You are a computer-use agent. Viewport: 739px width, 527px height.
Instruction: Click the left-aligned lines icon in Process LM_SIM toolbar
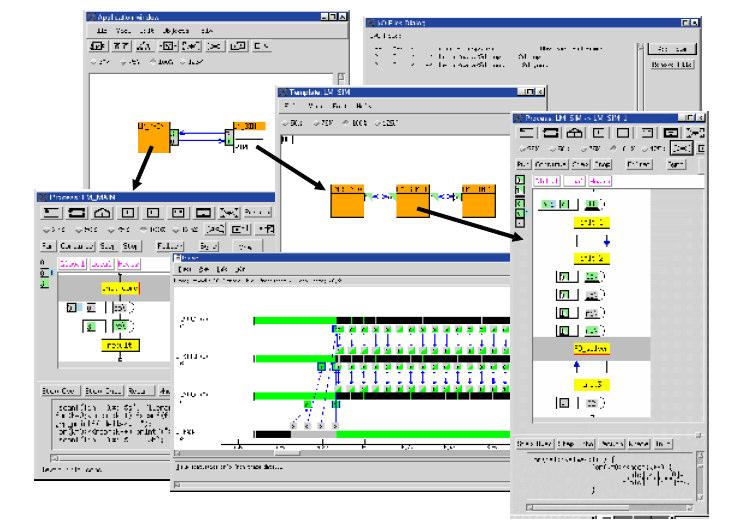tap(527, 133)
